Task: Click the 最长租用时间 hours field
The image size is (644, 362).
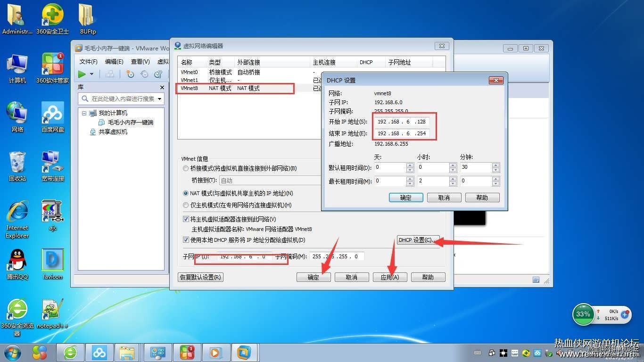Action: [x=433, y=181]
